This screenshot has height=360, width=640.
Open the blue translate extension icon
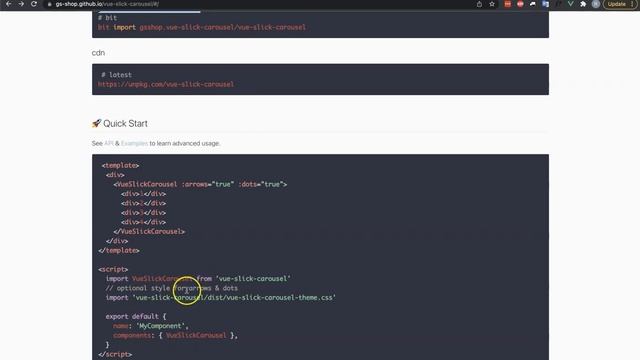[545, 4]
